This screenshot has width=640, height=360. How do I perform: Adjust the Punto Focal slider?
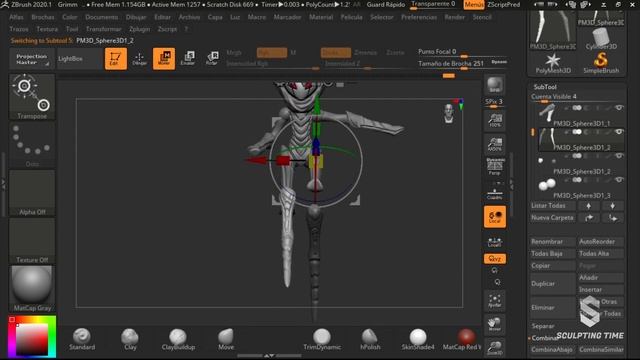point(462,52)
